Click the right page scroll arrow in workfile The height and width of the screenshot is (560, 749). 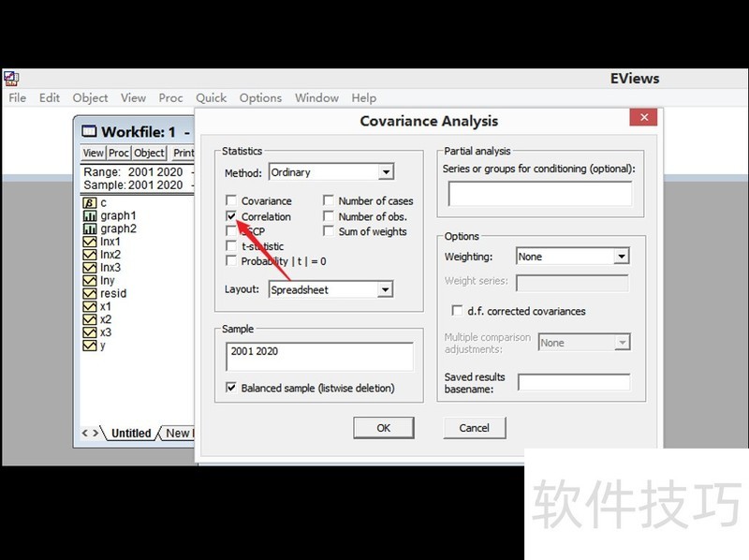[95, 434]
